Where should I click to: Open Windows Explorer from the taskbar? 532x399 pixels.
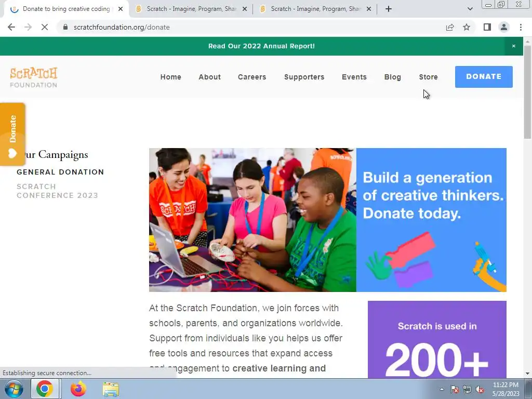point(111,389)
